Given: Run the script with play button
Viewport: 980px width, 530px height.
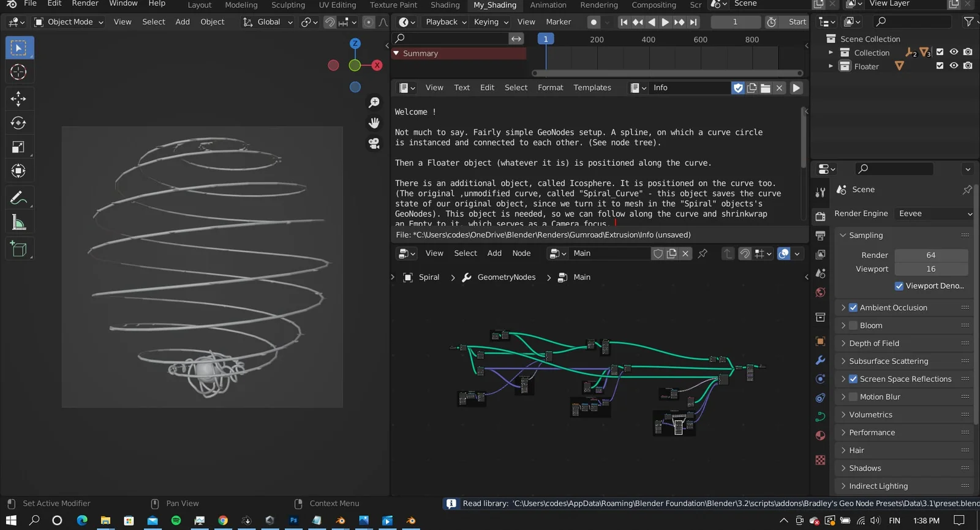Looking at the screenshot, I should (796, 88).
